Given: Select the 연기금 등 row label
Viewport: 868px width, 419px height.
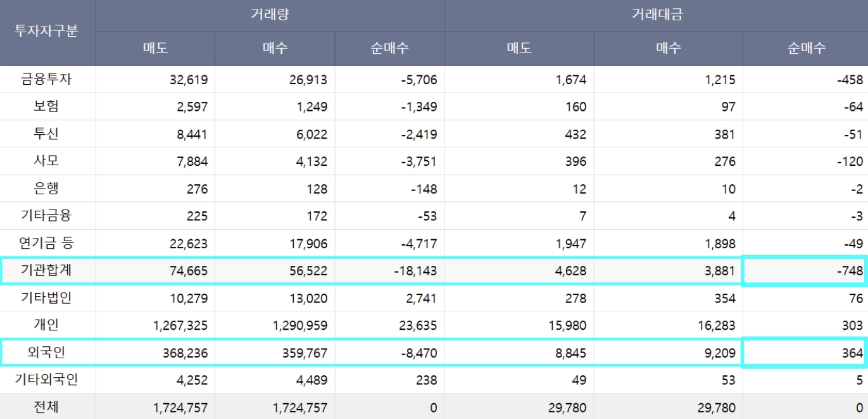Looking at the screenshot, I should tap(47, 242).
